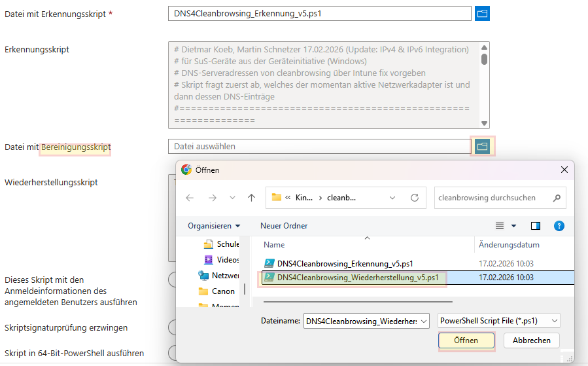Expand the address bar path dropdown
588x366 pixels.
tap(392, 198)
